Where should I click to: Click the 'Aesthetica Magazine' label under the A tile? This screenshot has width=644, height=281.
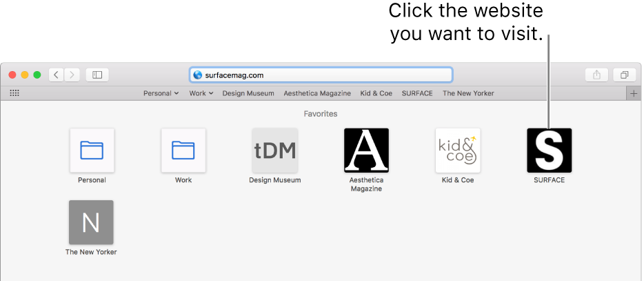coord(366,184)
